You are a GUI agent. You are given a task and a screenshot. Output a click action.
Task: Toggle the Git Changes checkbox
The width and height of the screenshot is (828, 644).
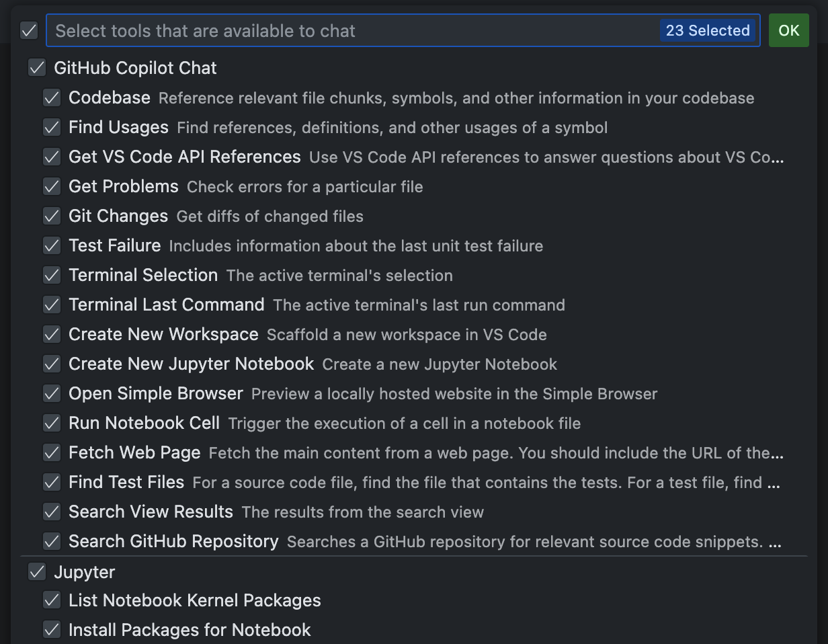tap(52, 216)
